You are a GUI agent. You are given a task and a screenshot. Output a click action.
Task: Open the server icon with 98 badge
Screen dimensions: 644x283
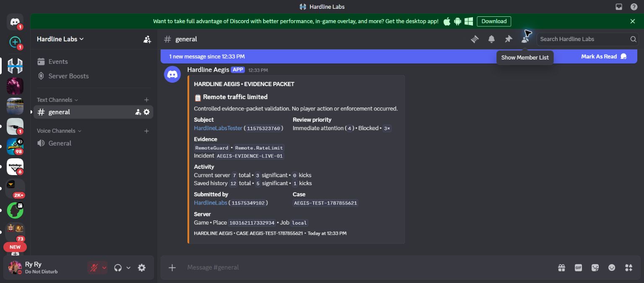point(15,147)
